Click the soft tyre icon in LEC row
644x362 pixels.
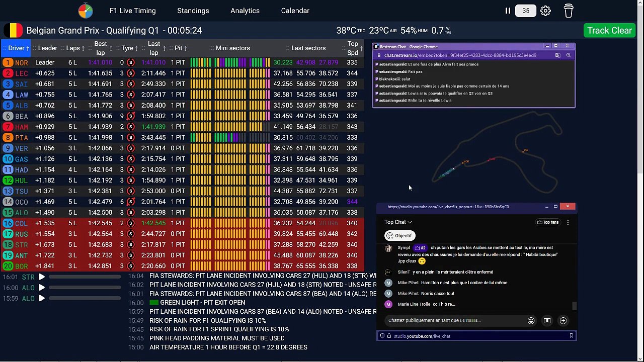tap(131, 73)
